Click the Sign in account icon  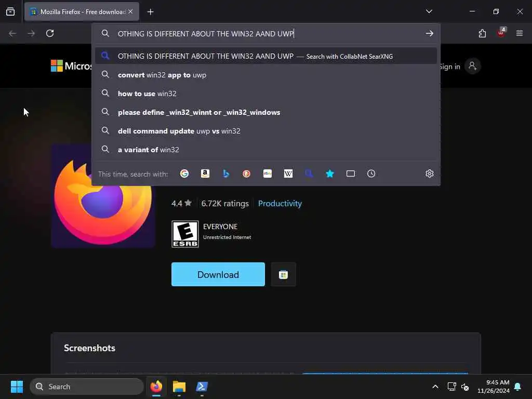point(472,66)
